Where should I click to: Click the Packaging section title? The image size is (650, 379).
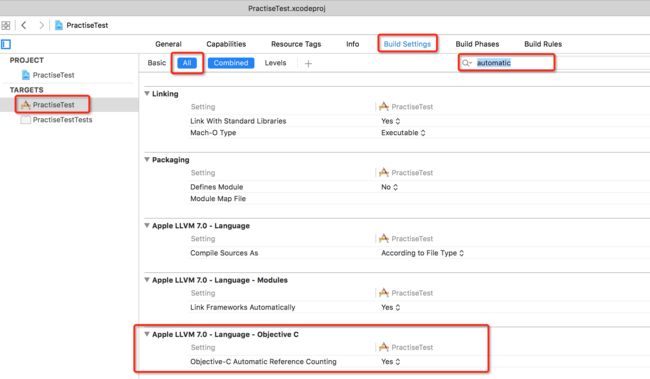170,160
